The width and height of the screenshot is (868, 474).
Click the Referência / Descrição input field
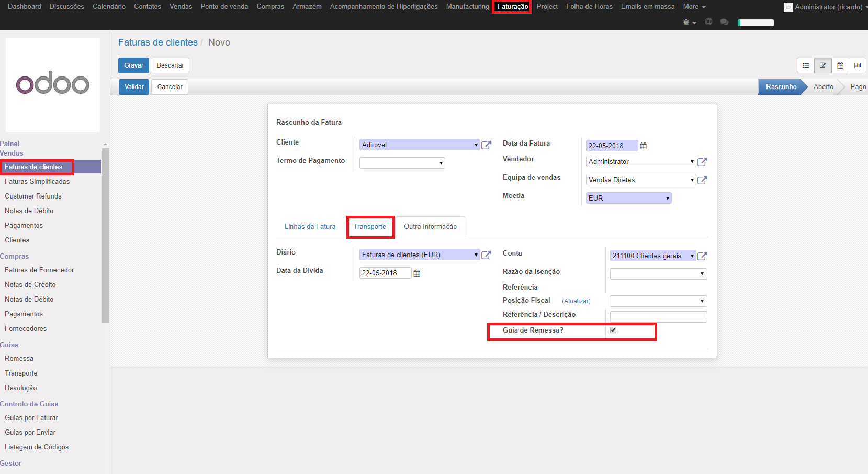658,317
